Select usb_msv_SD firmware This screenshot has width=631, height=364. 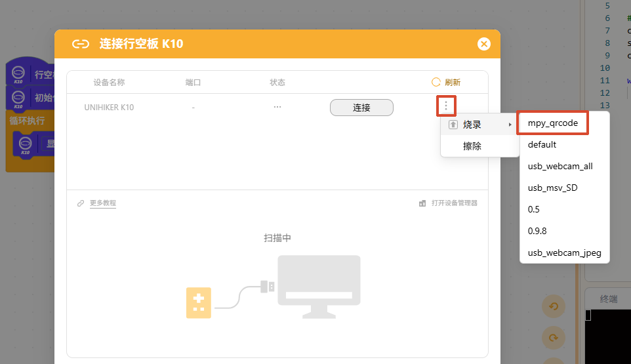(x=565, y=188)
